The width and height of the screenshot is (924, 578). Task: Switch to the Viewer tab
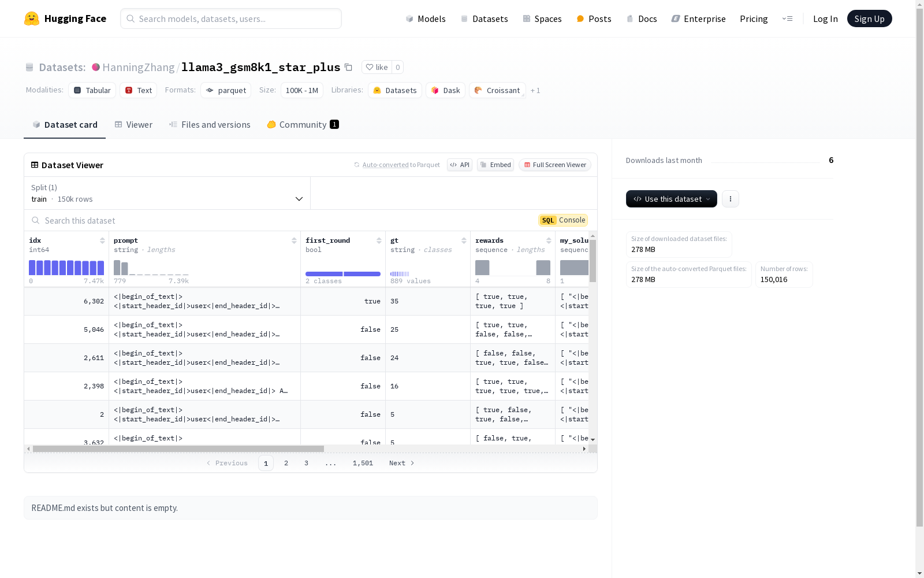point(133,125)
